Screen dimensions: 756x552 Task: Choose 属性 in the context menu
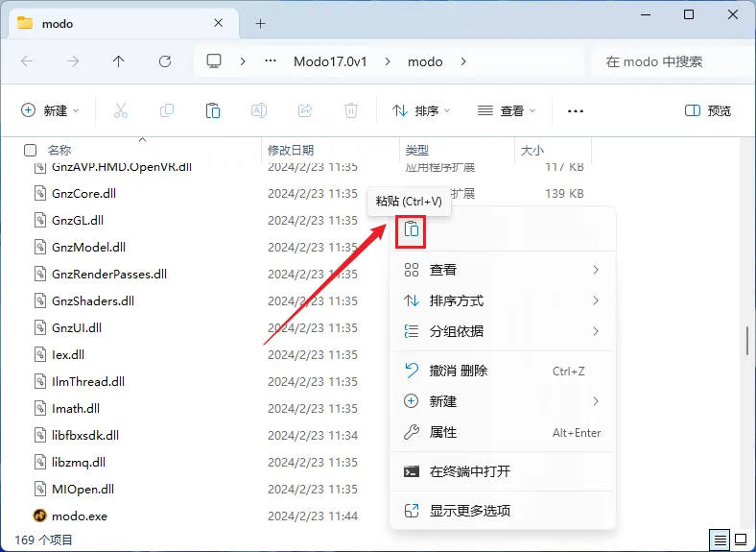pos(503,432)
